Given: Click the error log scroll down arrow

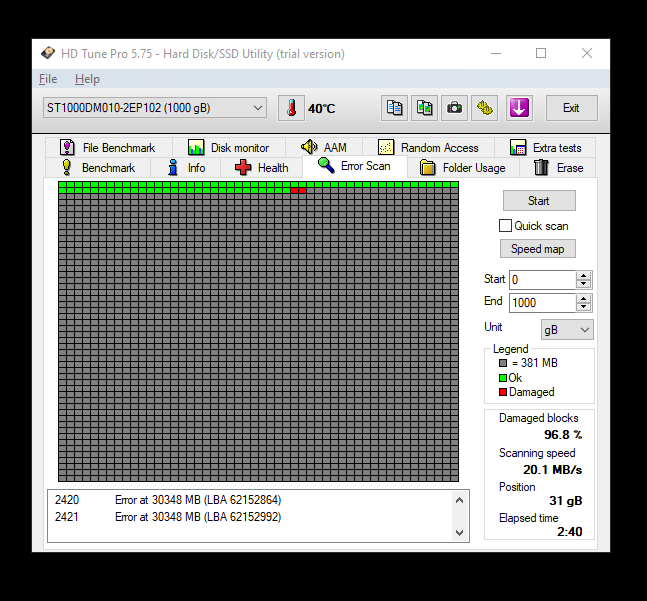Looking at the screenshot, I should pyautogui.click(x=460, y=533).
